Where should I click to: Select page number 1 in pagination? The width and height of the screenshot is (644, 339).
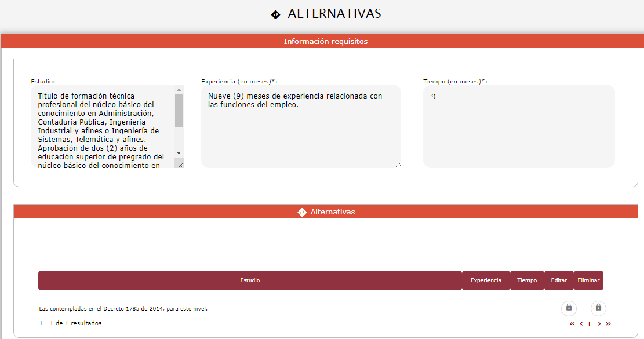pyautogui.click(x=590, y=325)
